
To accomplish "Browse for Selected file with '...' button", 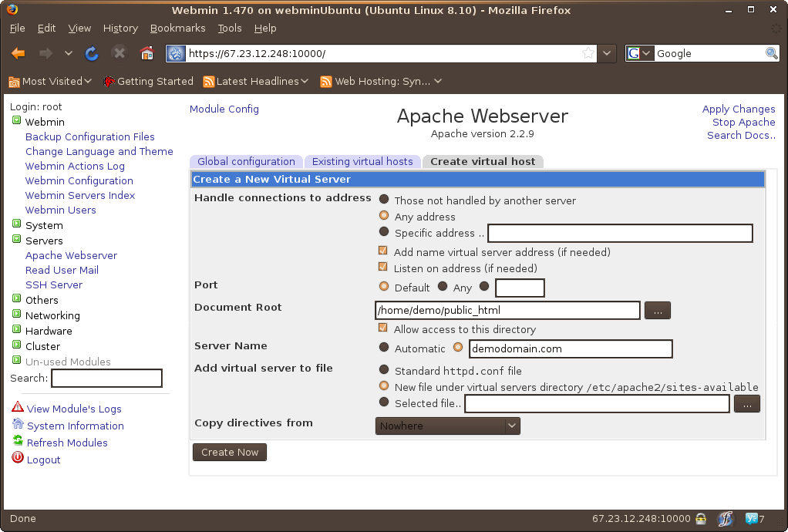I will 747,404.
